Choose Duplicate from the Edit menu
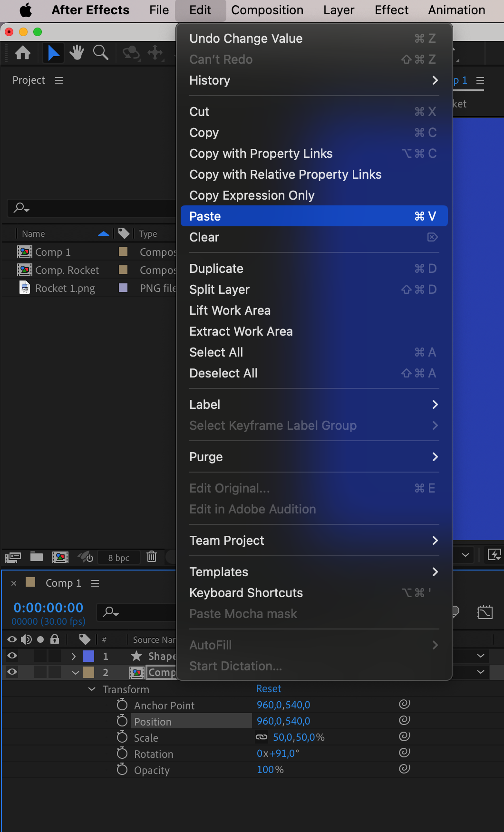Viewport: 504px width, 832px height. 314,269
